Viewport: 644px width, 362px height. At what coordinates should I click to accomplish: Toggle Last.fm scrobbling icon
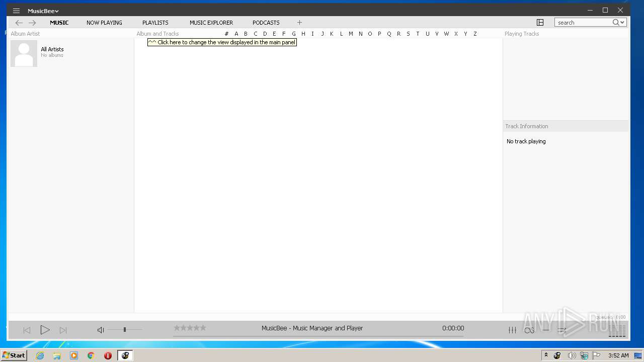click(x=529, y=330)
